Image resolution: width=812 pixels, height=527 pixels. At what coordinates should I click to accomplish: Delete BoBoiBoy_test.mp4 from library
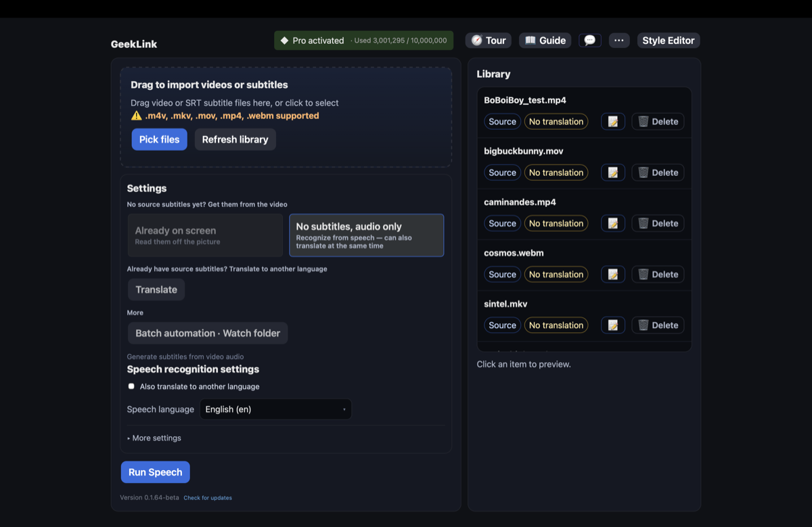pos(658,122)
